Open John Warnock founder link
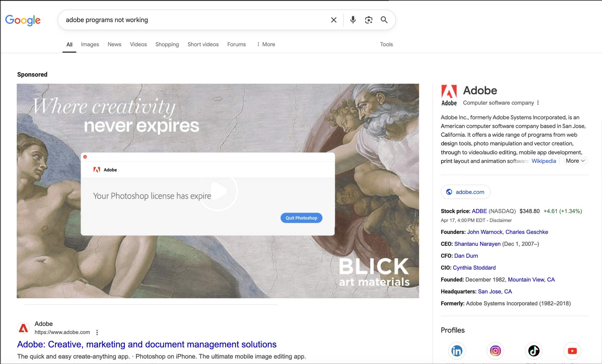Screen dimensions: 602x364 [x=485, y=232]
